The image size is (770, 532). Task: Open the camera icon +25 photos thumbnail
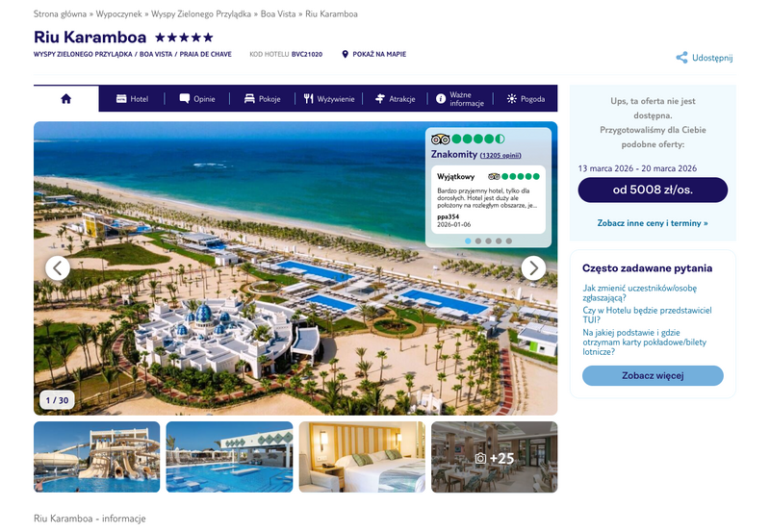click(495, 457)
